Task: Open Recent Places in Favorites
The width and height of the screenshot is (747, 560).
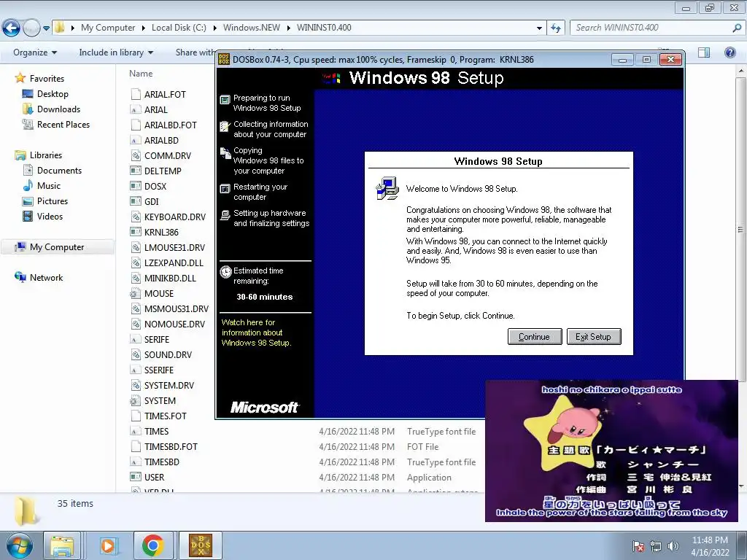Action: click(63, 124)
